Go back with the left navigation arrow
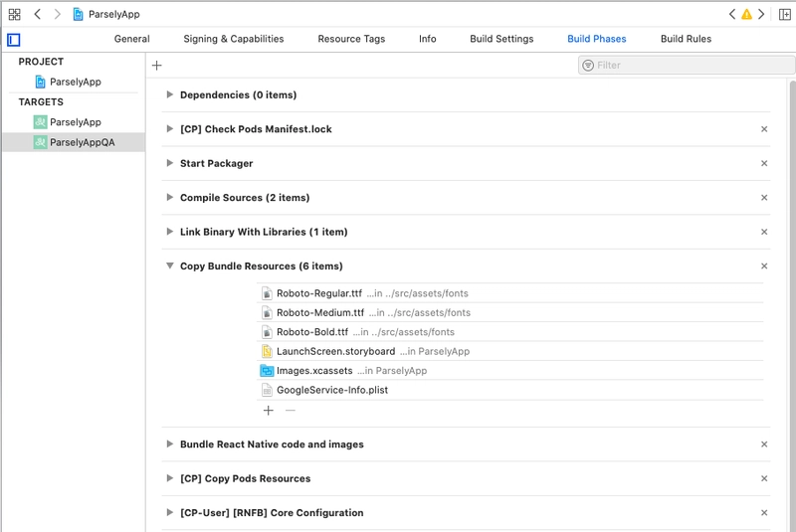 click(x=38, y=14)
